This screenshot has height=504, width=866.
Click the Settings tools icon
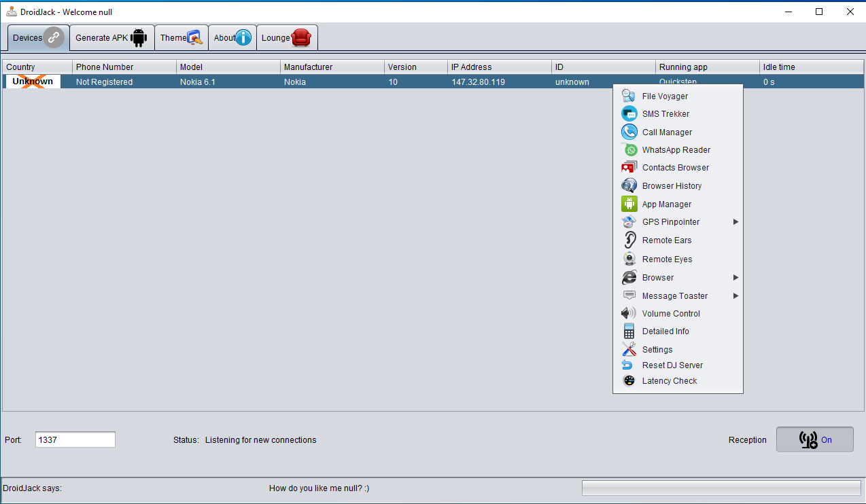pos(629,350)
